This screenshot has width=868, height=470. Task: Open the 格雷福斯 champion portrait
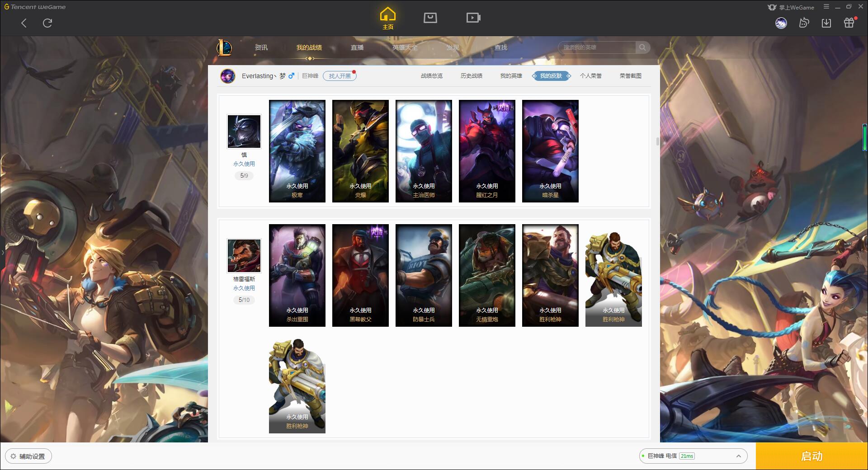244,256
